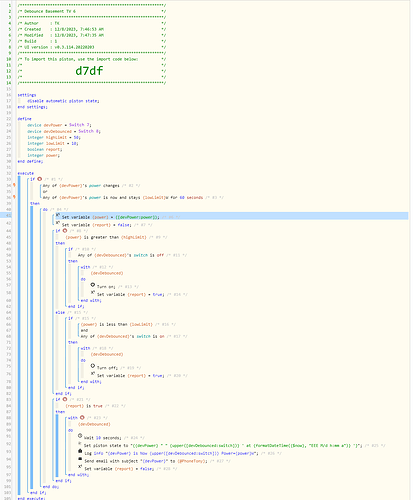Click the power icon next to Turn off
The image size is (413, 500).
pyautogui.click(x=93, y=366)
